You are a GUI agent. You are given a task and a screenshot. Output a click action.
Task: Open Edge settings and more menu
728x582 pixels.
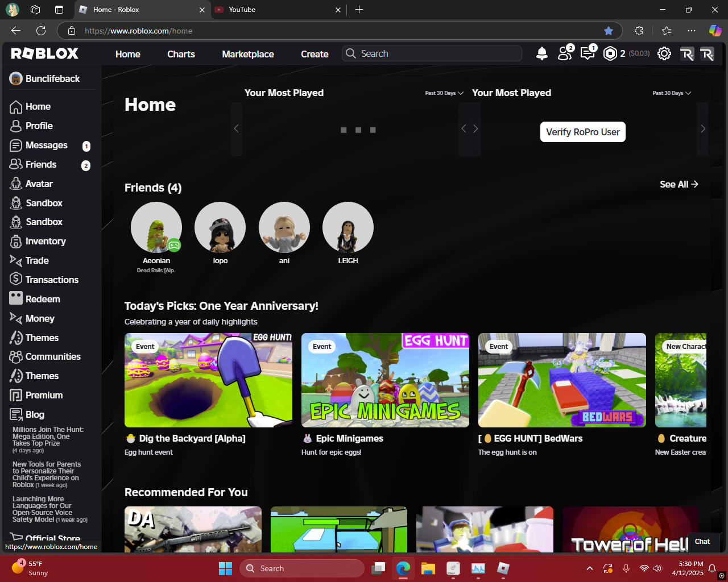691,31
